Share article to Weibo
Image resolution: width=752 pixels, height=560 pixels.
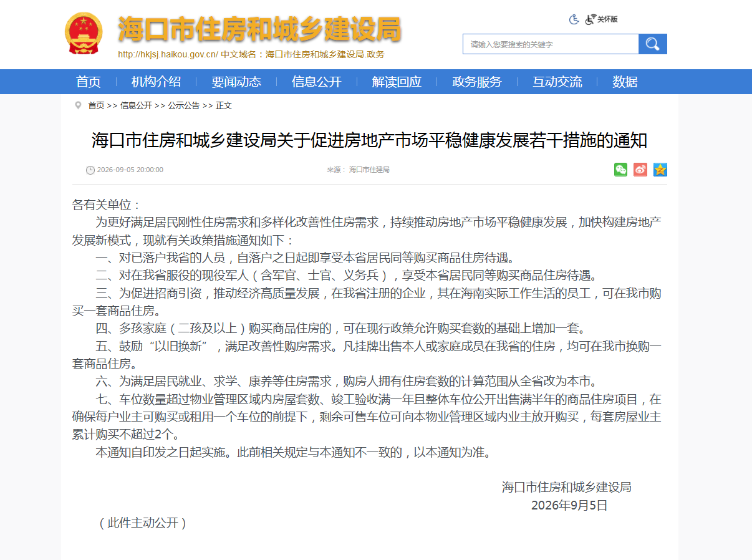point(640,170)
